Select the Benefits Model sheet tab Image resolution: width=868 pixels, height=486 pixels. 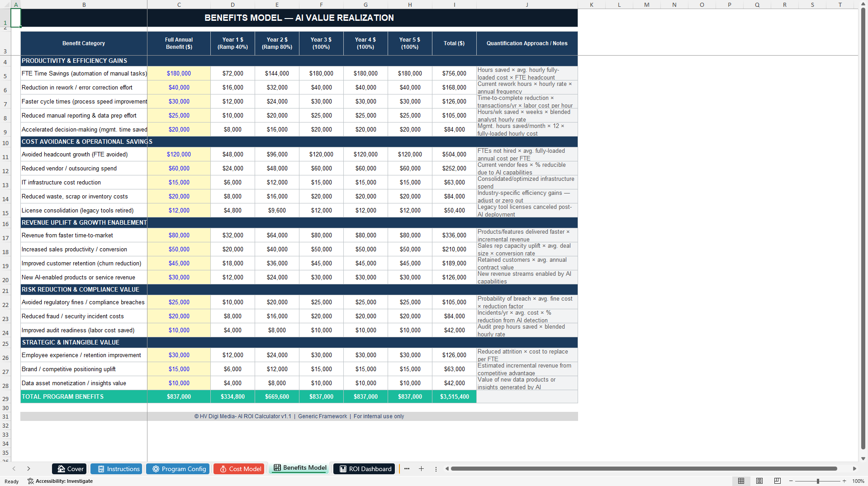click(x=300, y=468)
